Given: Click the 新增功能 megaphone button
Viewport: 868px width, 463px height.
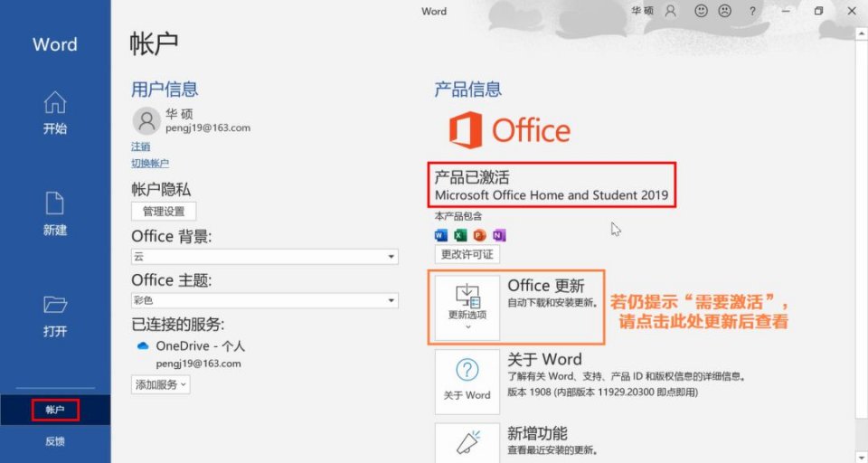Looking at the screenshot, I should (x=467, y=443).
